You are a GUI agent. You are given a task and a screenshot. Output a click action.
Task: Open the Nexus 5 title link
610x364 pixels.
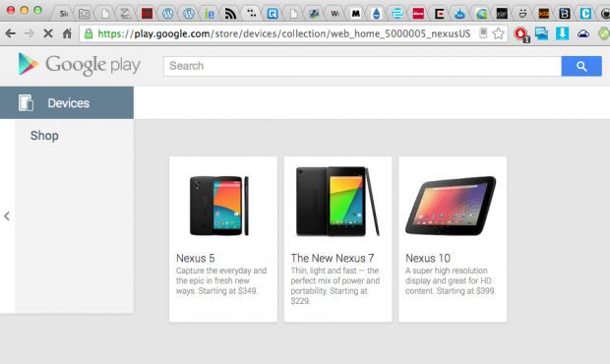[x=195, y=258]
